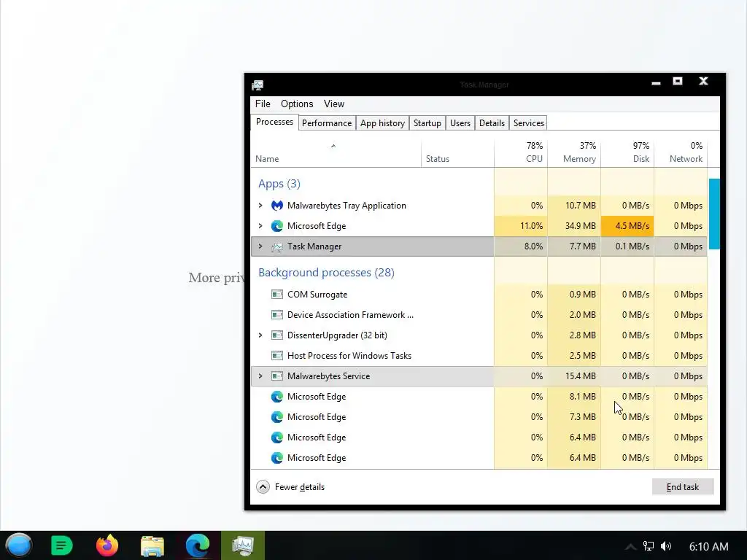Image resolution: width=747 pixels, height=560 pixels.
Task: Expand the Task Manager app row
Action: tap(260, 246)
